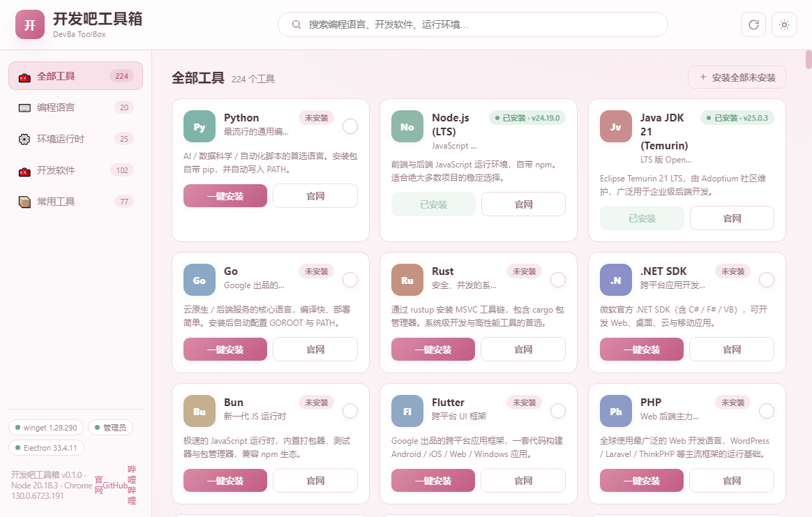
Task: Click the Rust 'Ru' app icon
Action: point(407,280)
